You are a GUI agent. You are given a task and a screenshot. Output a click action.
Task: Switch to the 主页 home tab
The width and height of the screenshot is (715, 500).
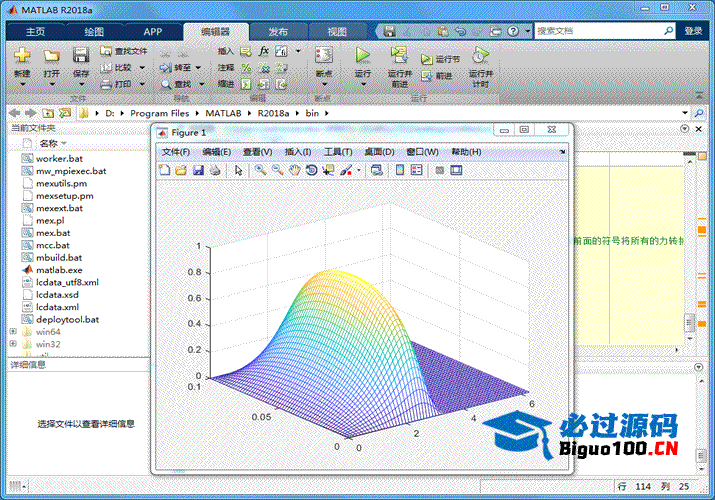(x=35, y=31)
